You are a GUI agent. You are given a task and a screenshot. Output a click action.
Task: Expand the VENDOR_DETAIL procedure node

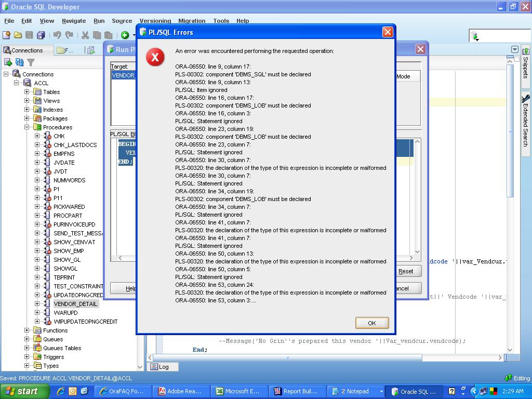point(37,303)
